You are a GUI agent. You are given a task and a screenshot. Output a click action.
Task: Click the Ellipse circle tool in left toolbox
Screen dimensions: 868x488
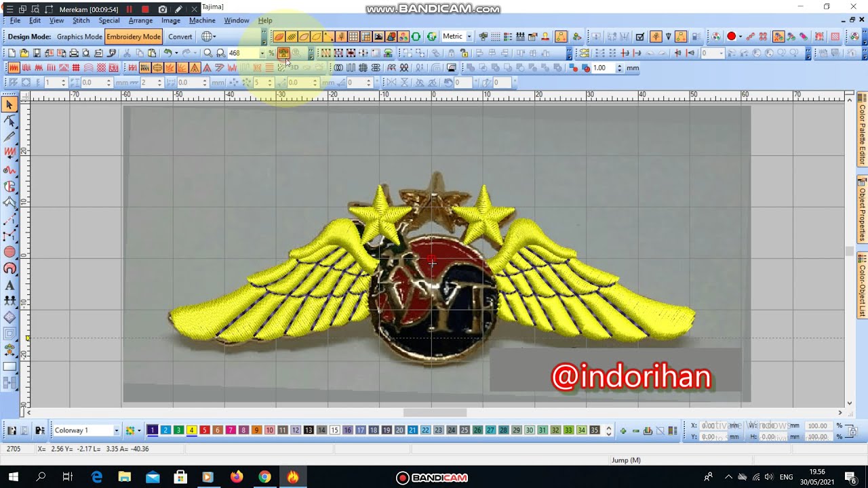pyautogui.click(x=9, y=252)
